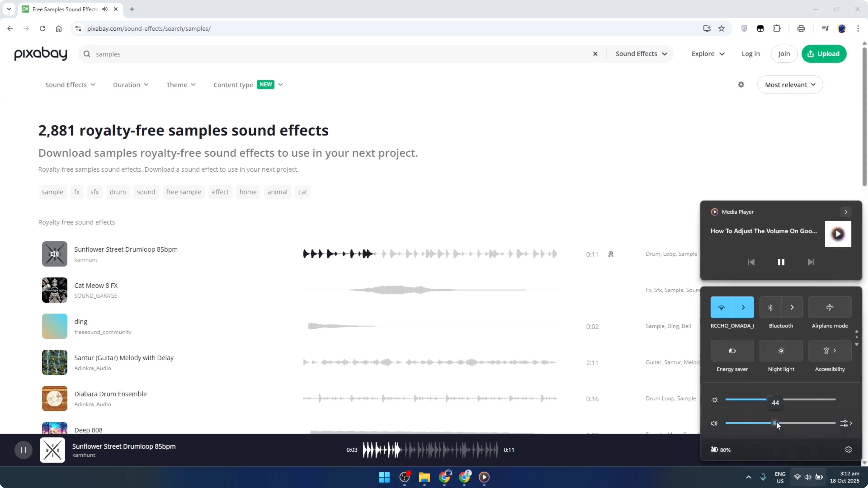Viewport: 868px width, 488px height.
Task: Open the Log in link
Action: 751,54
